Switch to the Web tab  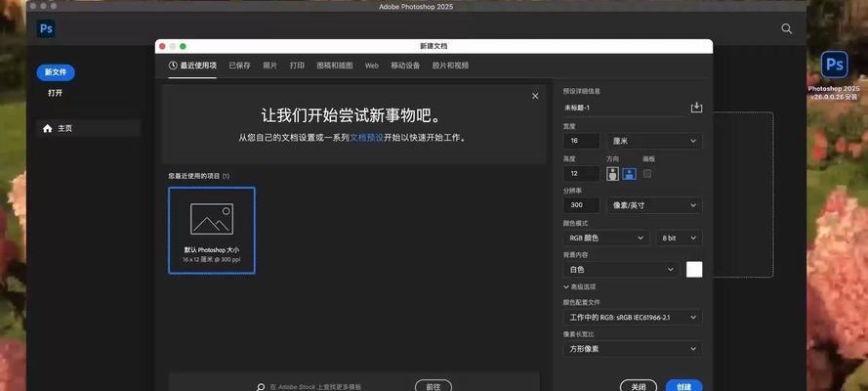coord(372,65)
